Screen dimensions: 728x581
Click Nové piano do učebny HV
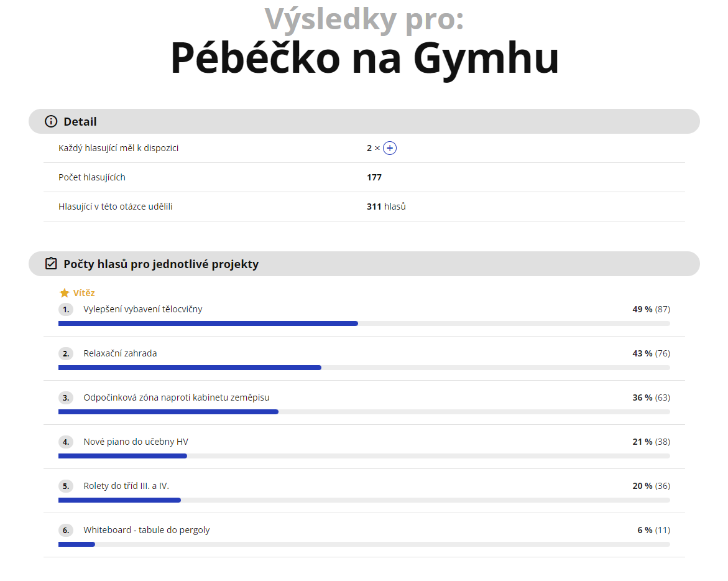pos(136,442)
